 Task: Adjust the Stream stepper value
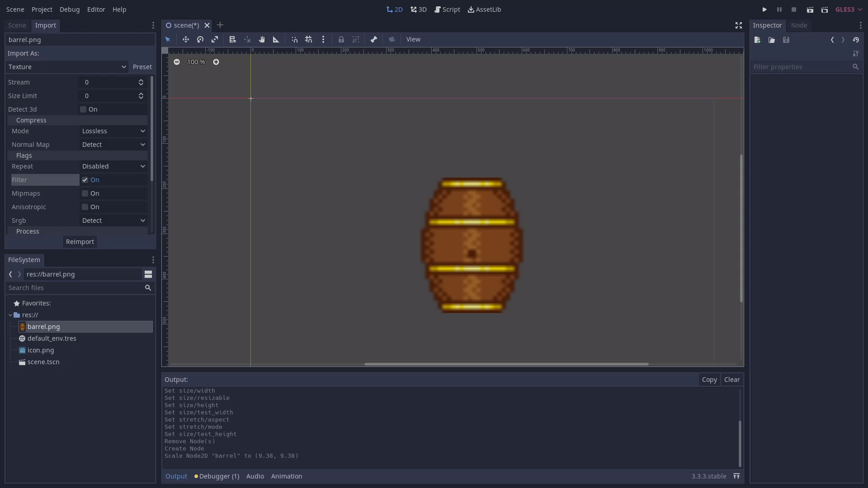coord(142,82)
